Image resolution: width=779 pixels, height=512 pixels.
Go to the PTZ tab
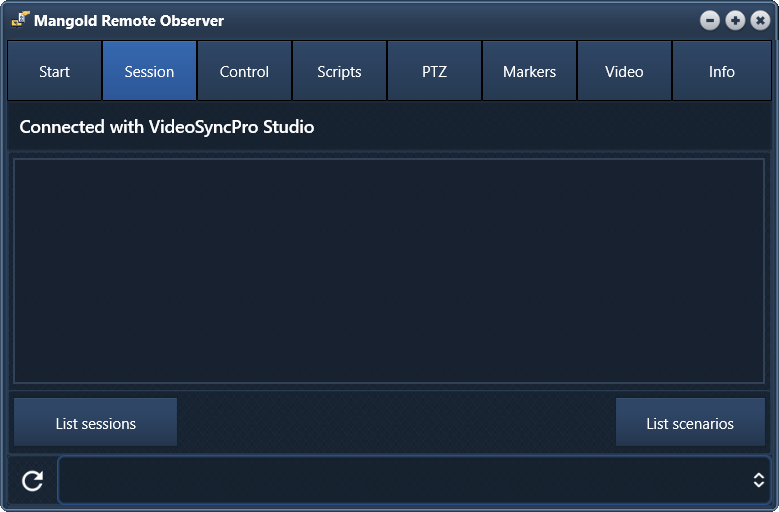[434, 71]
